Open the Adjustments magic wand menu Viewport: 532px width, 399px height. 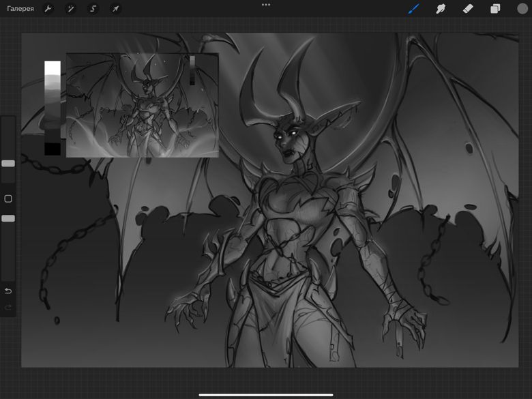coord(70,8)
